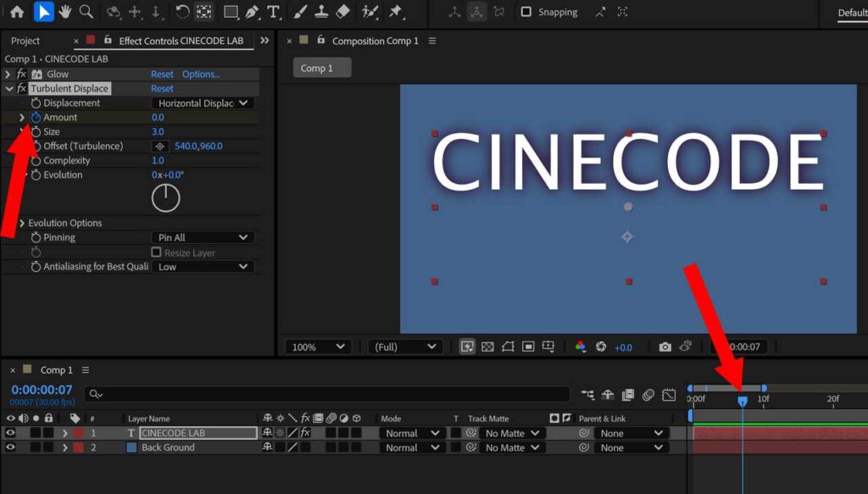
Task: Click the Glow effect fx toggle
Action: point(21,74)
